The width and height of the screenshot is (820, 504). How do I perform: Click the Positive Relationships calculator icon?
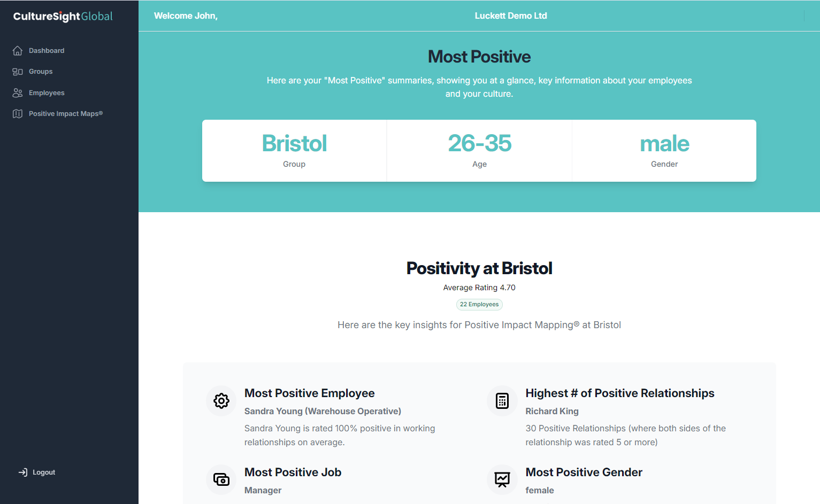click(502, 401)
